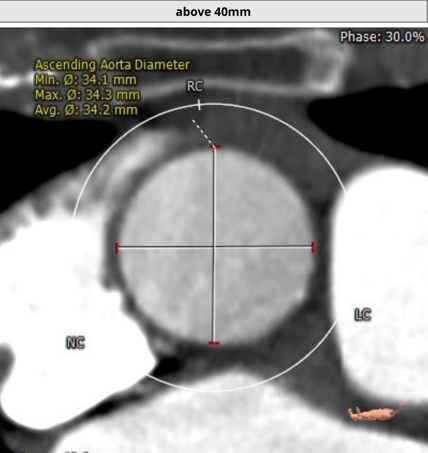Click the orange 3D orientation figure
The height and width of the screenshot is (453, 428).
tap(375, 413)
